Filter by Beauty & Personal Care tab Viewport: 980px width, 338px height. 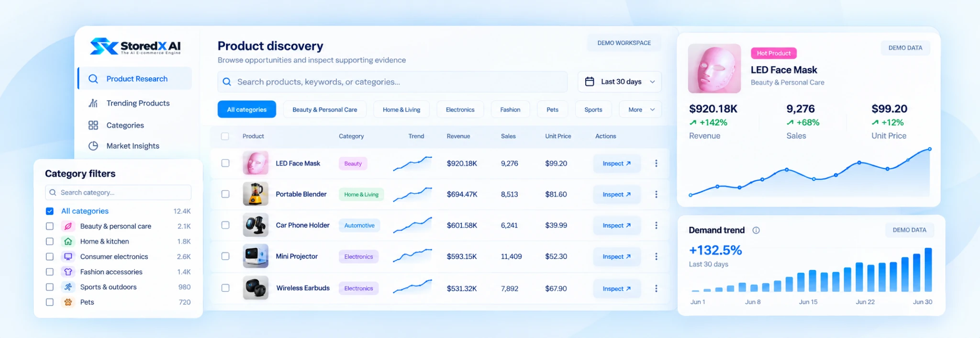tap(325, 110)
